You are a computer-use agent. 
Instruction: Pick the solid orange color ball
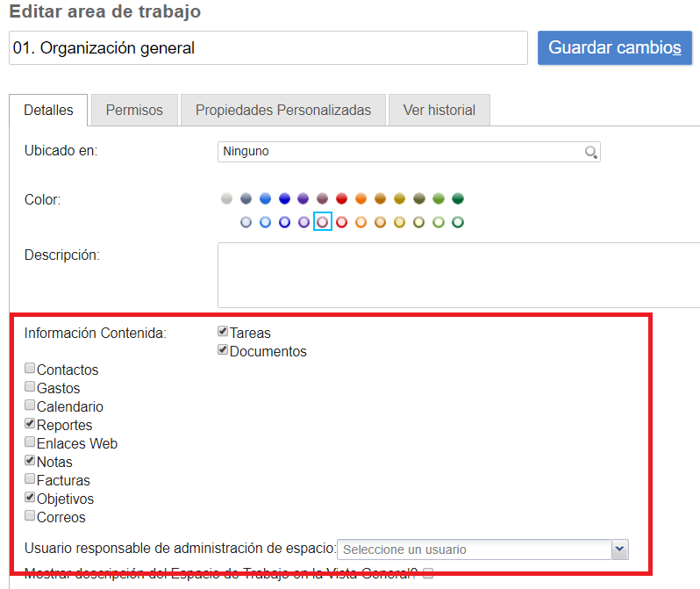(x=361, y=199)
